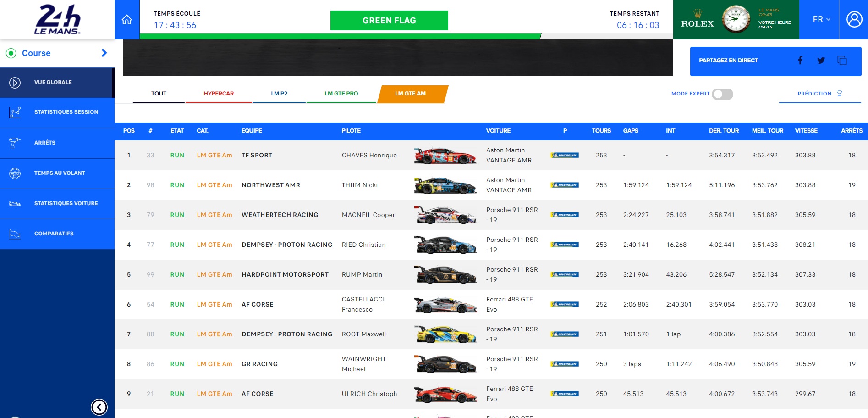Click the TF Sport Aston Martin thumbnail
This screenshot has height=418, width=868.
(445, 156)
